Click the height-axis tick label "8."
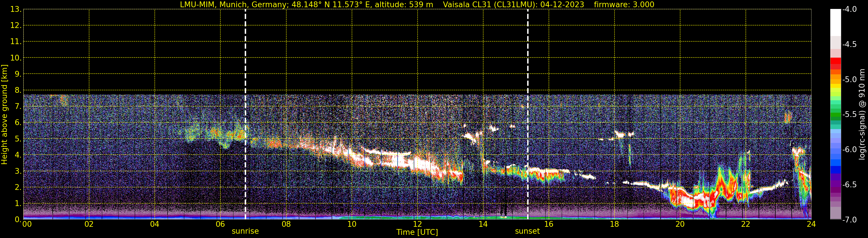868x238 pixels. coord(18,90)
